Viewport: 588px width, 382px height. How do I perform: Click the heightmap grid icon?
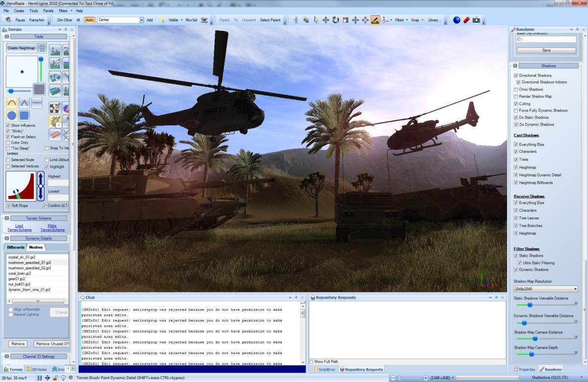coord(43,48)
